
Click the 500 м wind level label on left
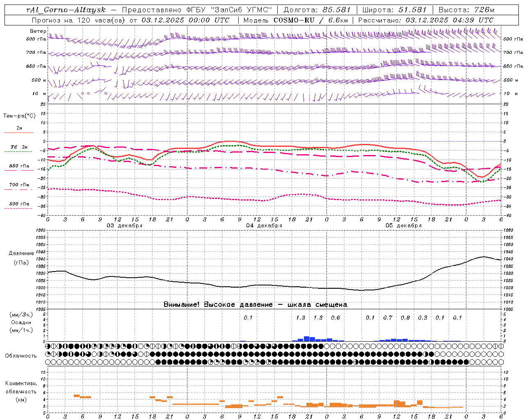pos(39,80)
